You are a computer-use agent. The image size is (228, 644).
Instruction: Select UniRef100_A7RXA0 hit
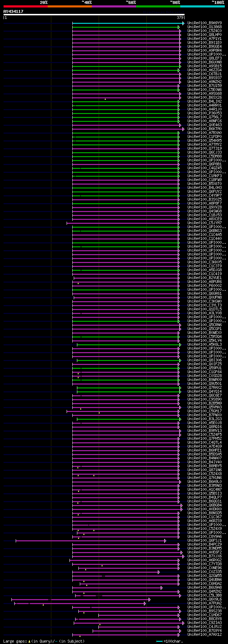click(205, 133)
